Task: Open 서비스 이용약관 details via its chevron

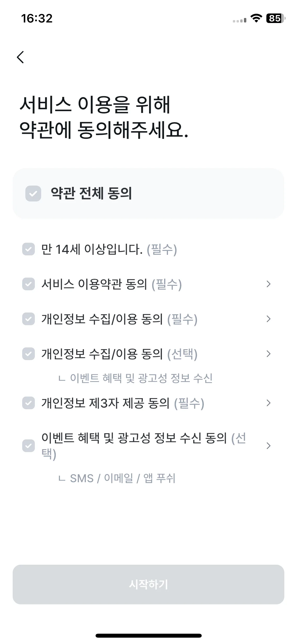Action: click(x=268, y=284)
